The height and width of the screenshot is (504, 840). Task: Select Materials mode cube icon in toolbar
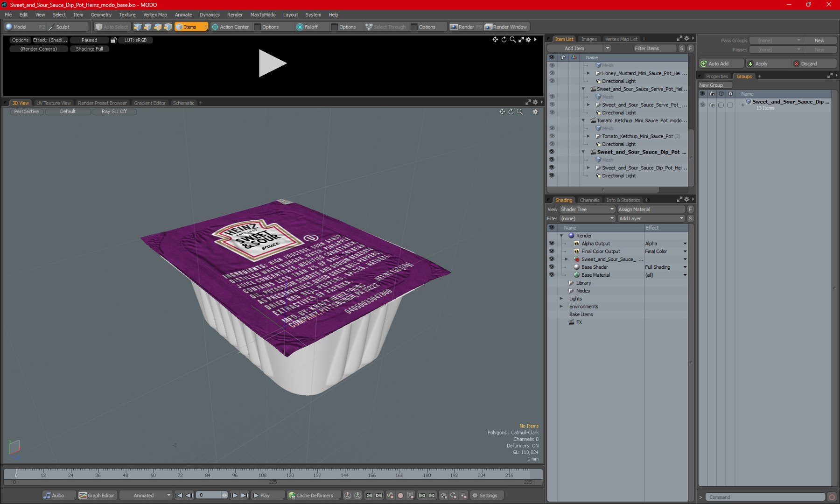click(x=168, y=27)
